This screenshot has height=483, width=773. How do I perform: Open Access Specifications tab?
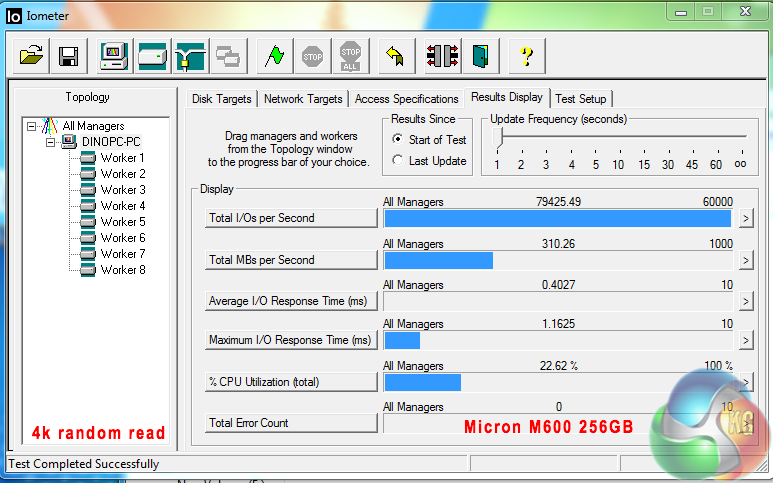[407, 99]
